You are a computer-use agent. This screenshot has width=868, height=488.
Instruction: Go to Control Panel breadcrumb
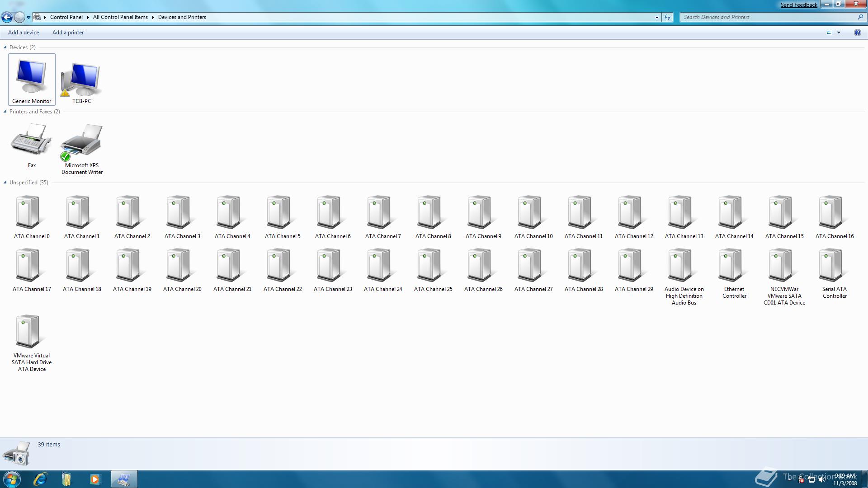[x=66, y=17]
